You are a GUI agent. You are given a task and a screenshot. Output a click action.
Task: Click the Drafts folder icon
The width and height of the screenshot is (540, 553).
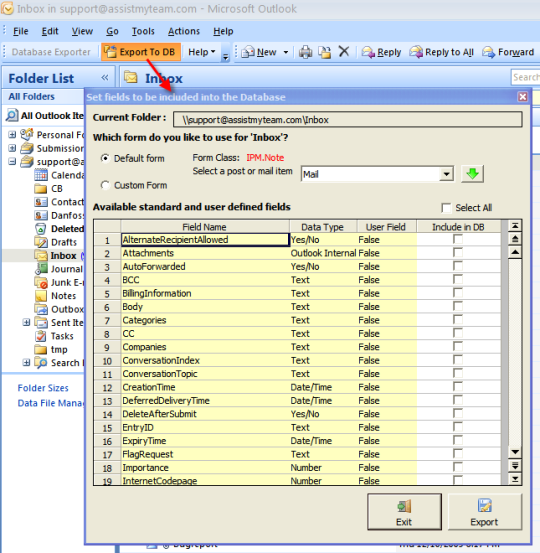[x=41, y=242]
